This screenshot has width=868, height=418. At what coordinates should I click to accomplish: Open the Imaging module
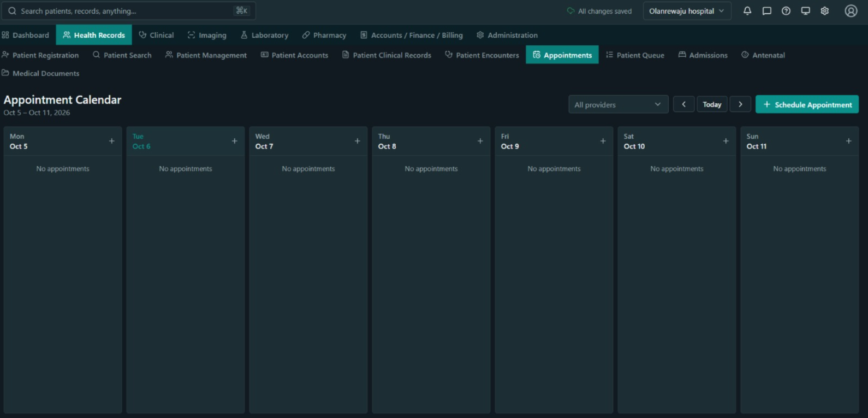click(x=207, y=35)
